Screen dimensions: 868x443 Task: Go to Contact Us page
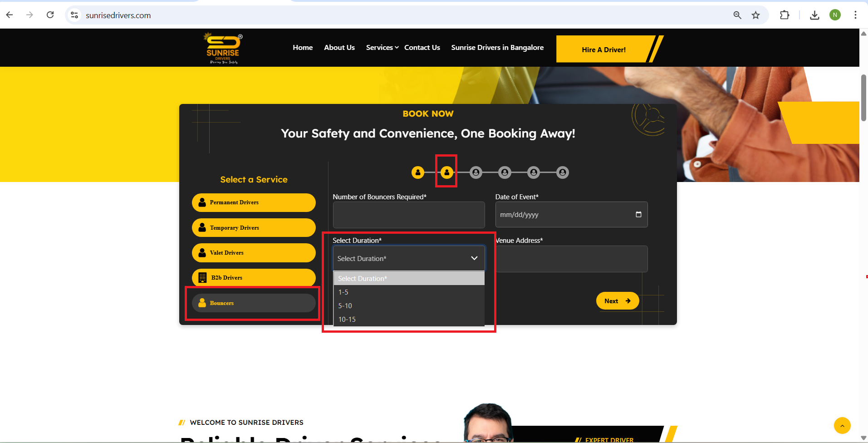click(422, 48)
